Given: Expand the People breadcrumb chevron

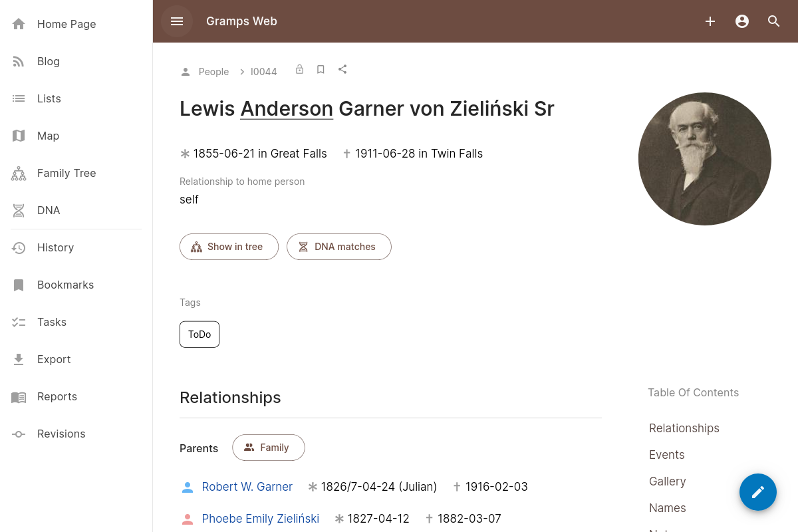Looking at the screenshot, I should 242,71.
